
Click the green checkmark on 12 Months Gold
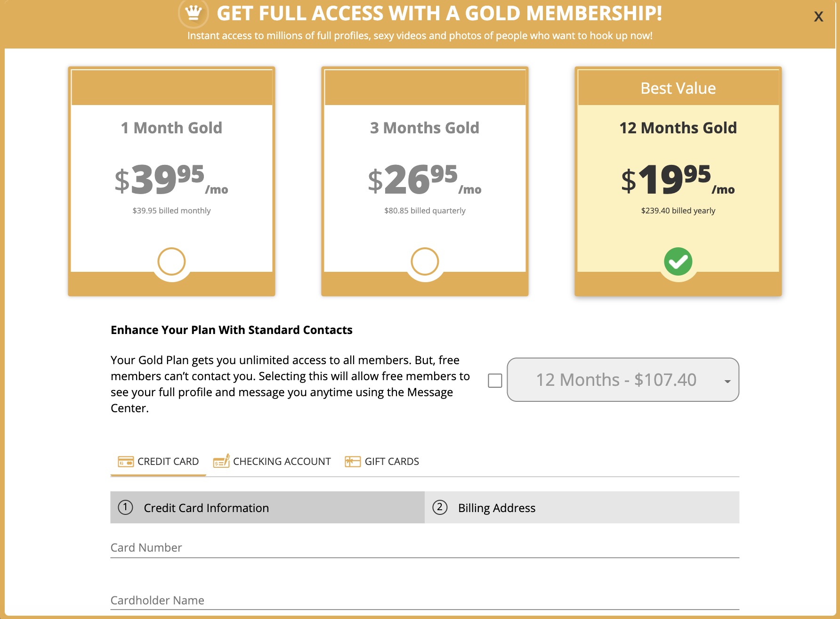click(x=678, y=261)
